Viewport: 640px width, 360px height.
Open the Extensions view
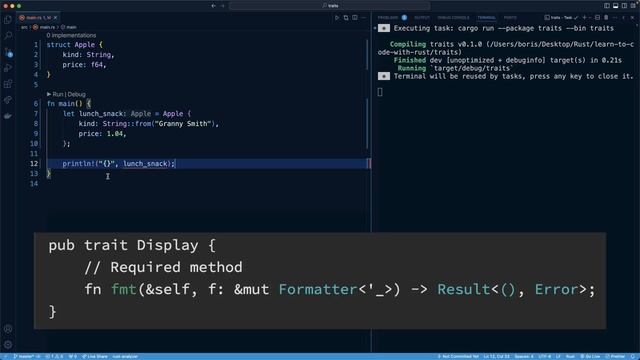[8, 84]
